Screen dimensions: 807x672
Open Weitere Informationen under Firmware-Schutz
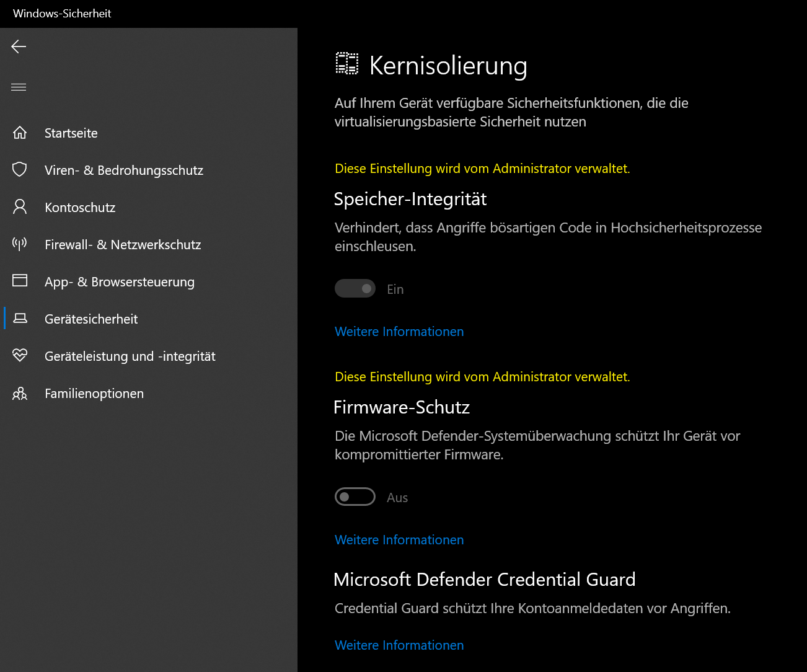[x=399, y=540]
